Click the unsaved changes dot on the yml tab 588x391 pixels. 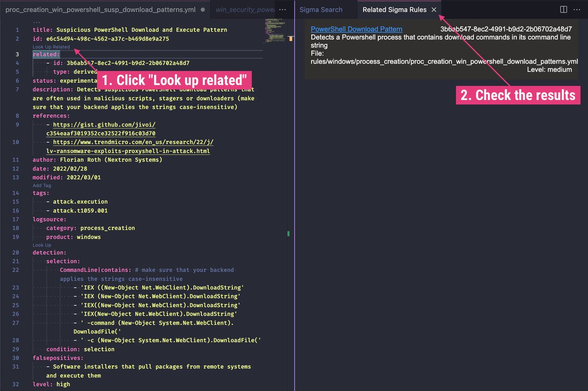click(x=203, y=9)
